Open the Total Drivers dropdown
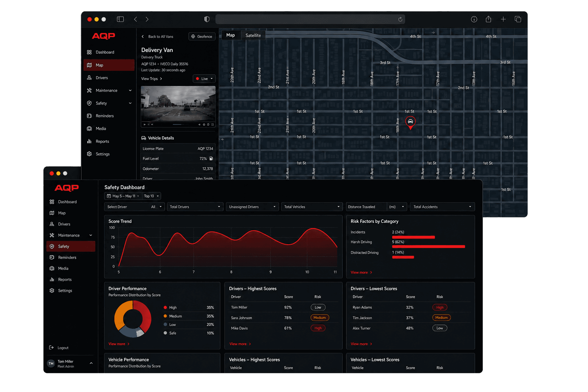Image resolution: width=588 pixels, height=392 pixels. pos(195,207)
